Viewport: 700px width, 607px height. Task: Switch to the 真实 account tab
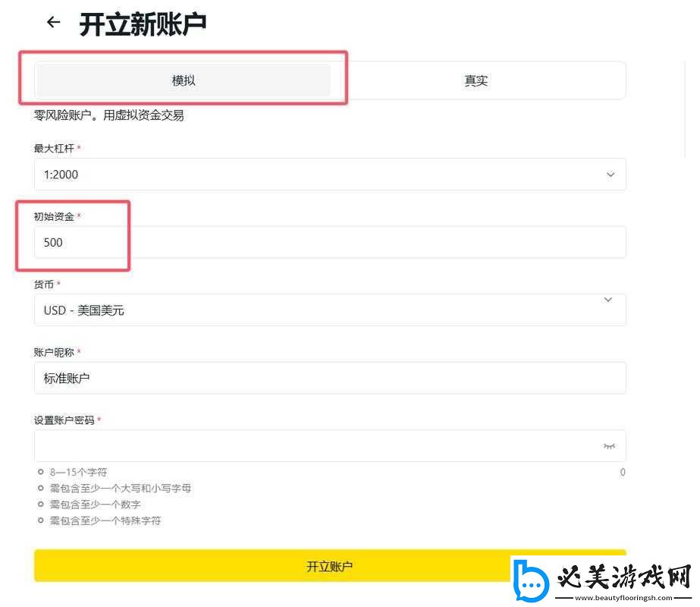476,80
